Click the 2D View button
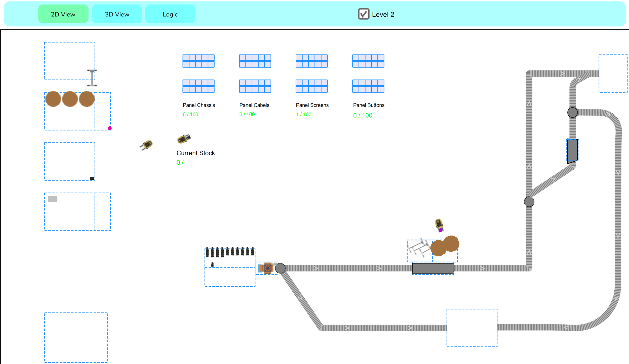The image size is (629, 364). click(63, 14)
